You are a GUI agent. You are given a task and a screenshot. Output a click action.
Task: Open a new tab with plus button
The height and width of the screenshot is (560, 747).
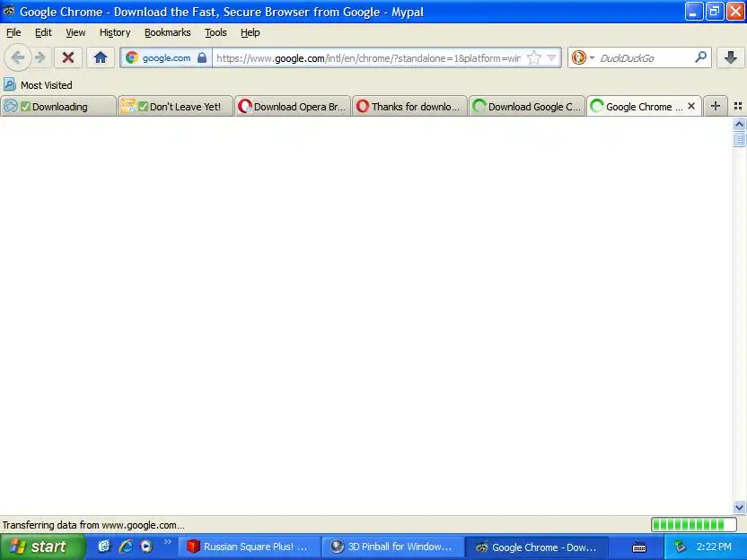point(715,106)
